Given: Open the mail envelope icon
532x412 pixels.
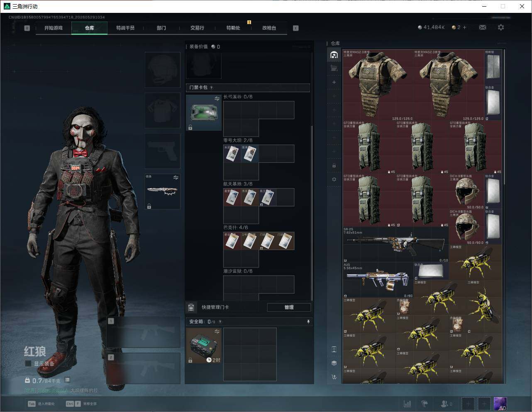Looking at the screenshot, I should point(483,27).
